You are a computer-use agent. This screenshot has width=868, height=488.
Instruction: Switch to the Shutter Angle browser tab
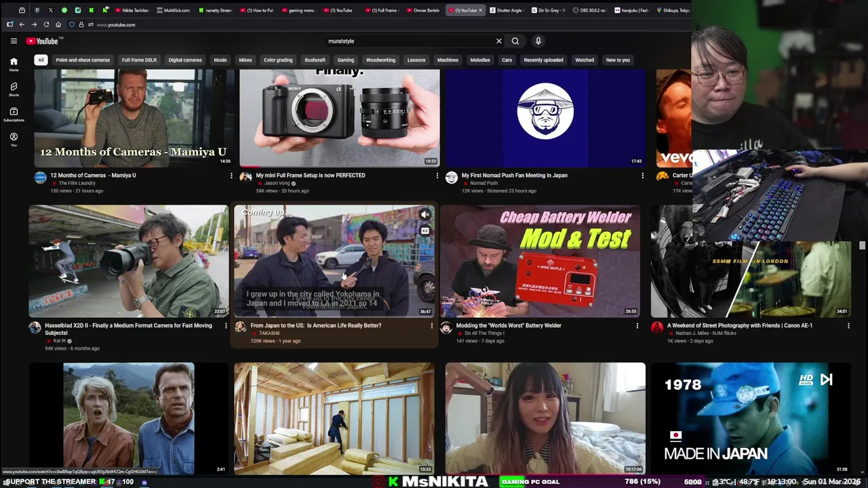(x=507, y=10)
